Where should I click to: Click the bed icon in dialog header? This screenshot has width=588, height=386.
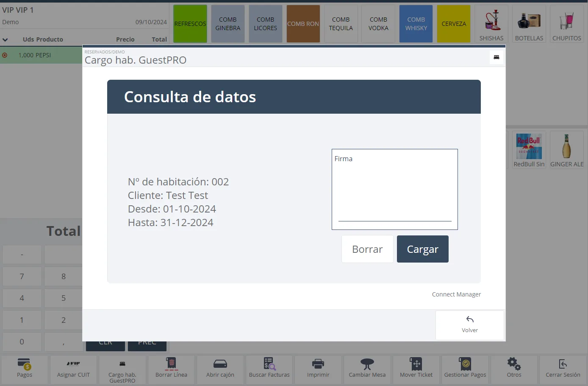[496, 57]
